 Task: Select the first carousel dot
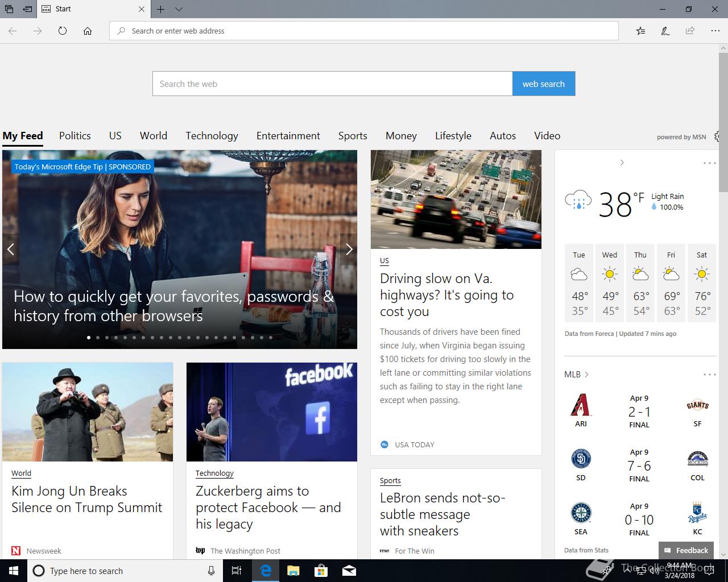[x=89, y=338]
